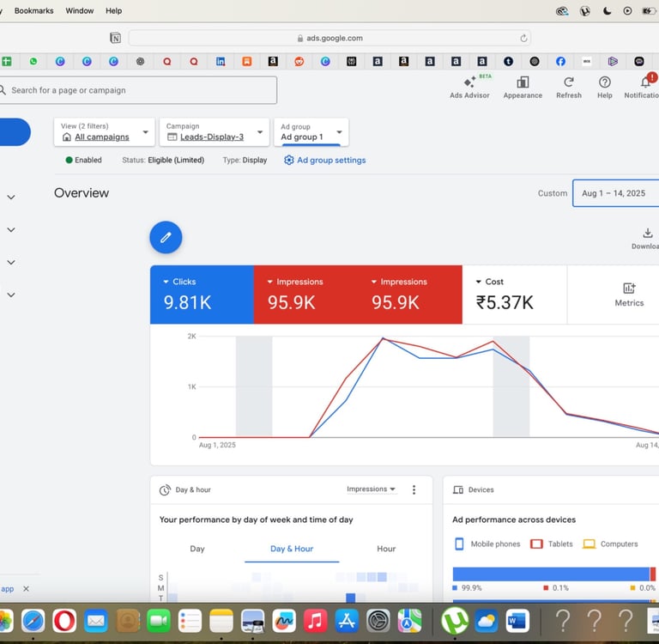Open the Campaign Leads-Display-3 dropdown
Viewport: 659px width, 644px height.
pos(215,132)
